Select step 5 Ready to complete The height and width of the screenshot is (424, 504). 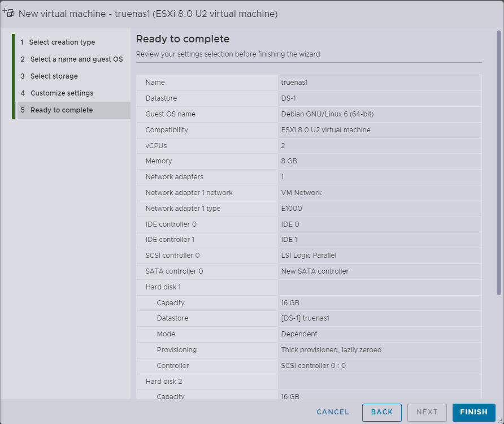point(62,110)
